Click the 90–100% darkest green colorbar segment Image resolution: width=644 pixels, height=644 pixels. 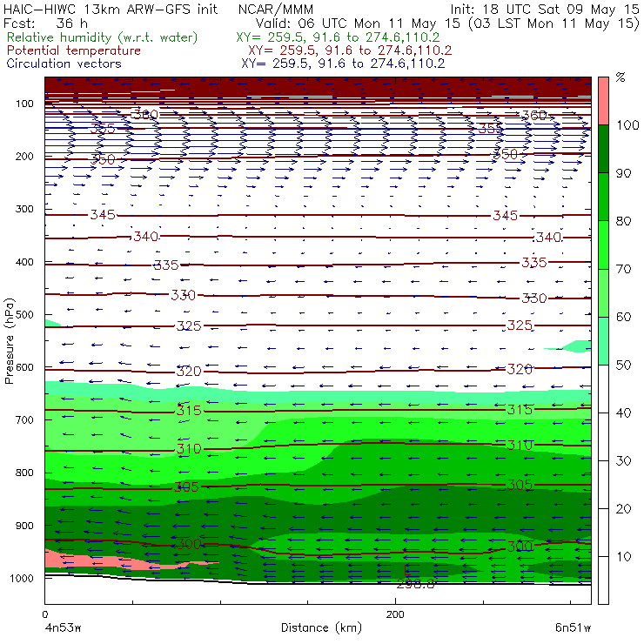point(603,149)
